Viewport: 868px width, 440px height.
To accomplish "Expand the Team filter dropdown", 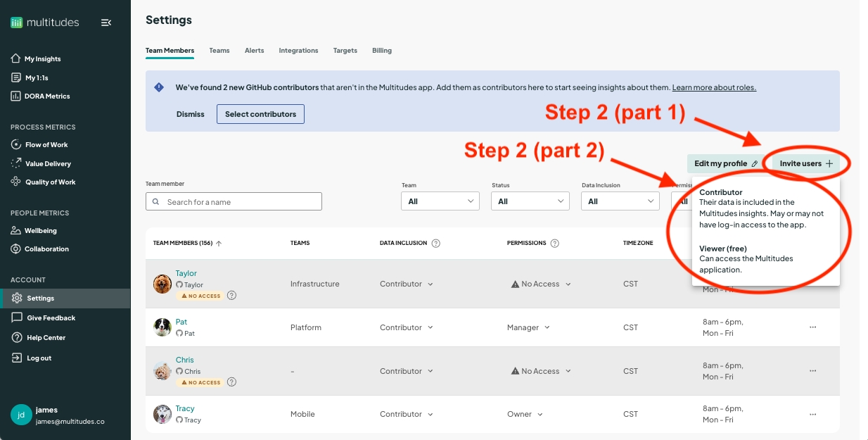I will 440,201.
